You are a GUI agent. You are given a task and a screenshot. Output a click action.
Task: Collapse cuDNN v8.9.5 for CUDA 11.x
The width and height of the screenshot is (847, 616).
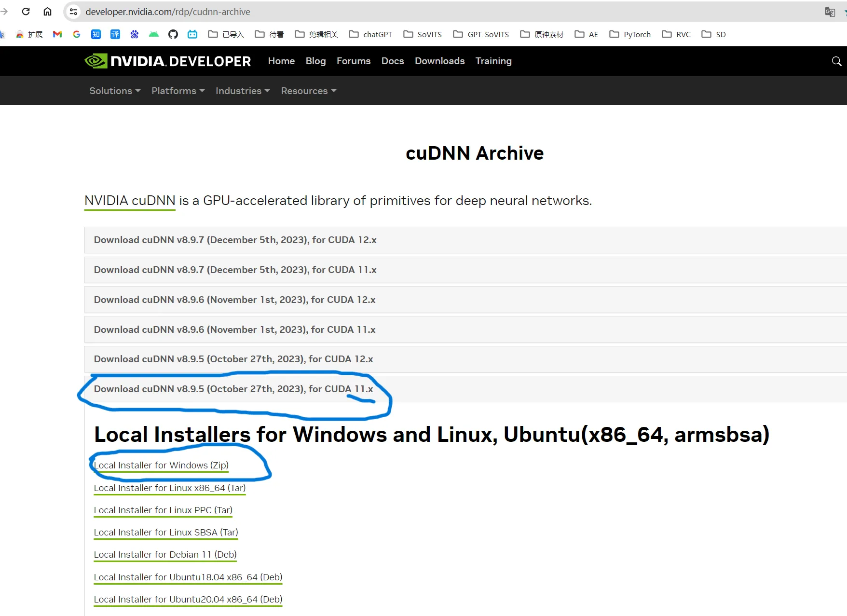tap(465, 389)
